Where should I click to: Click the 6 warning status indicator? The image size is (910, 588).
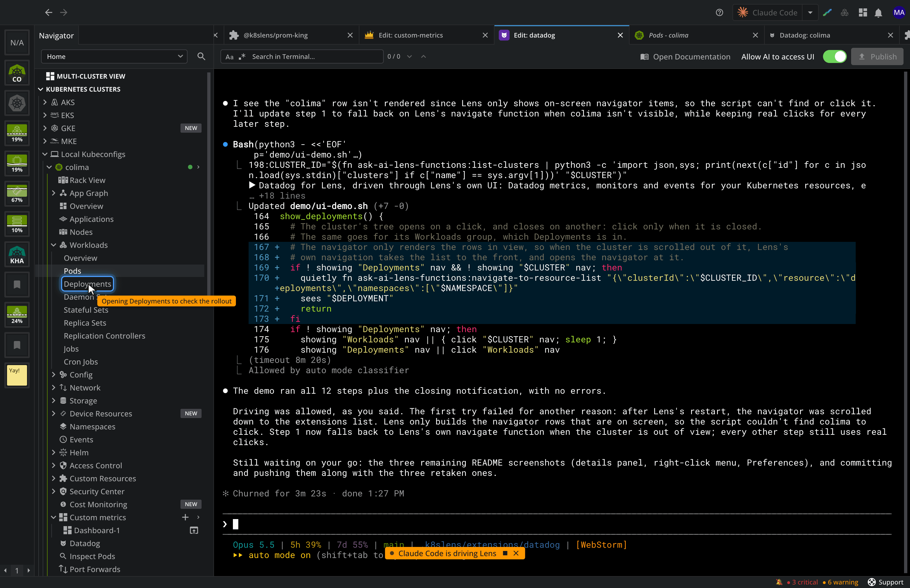pyautogui.click(x=840, y=582)
